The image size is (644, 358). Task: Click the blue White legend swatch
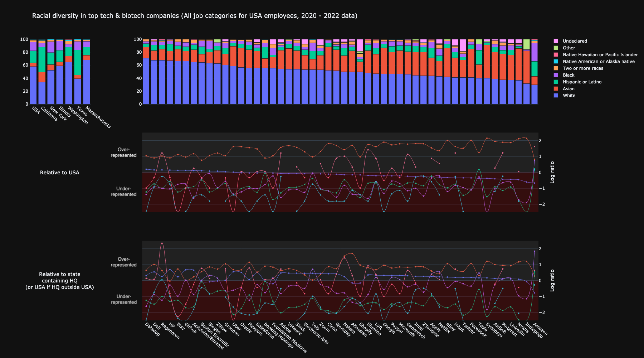tap(556, 96)
